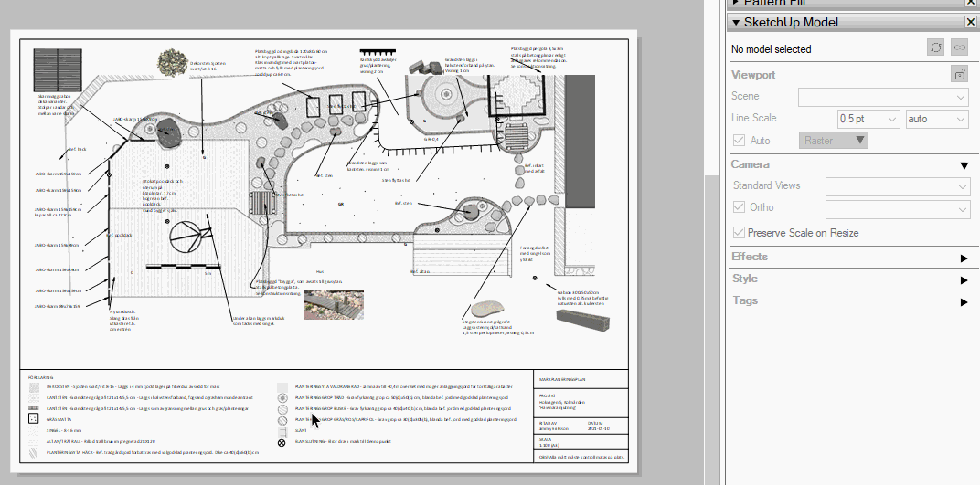Open the Standard Views dropdown
This screenshot has height=485, width=980.
pyautogui.click(x=897, y=186)
